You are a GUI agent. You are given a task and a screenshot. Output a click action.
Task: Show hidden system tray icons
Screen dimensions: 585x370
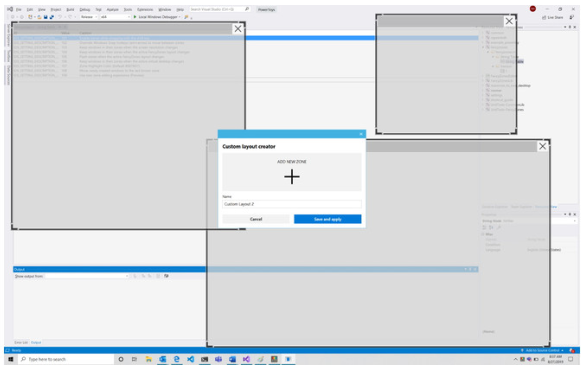[516, 359]
